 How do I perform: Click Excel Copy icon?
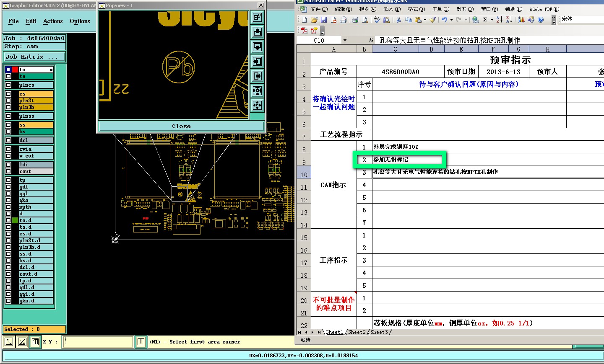[x=408, y=20]
